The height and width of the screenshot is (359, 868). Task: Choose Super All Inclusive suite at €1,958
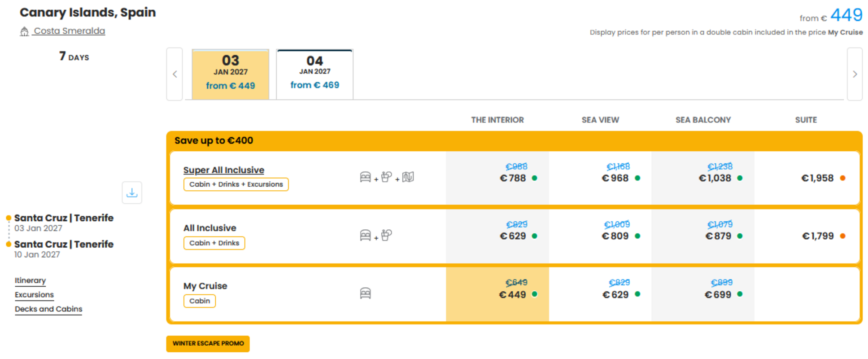806,178
